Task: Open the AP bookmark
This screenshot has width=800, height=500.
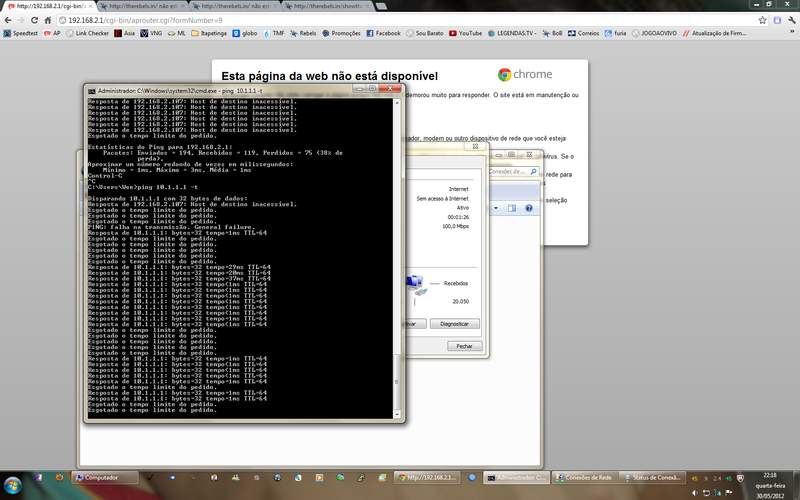Action: [52, 33]
